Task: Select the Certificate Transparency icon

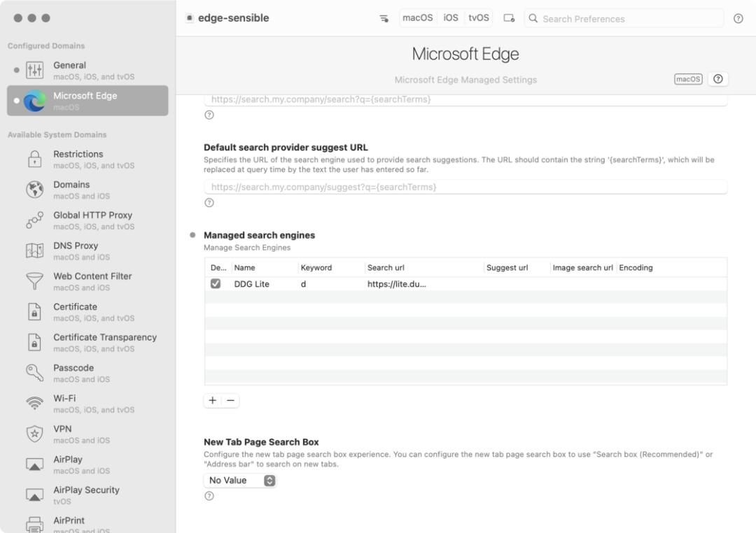Action: [35, 343]
